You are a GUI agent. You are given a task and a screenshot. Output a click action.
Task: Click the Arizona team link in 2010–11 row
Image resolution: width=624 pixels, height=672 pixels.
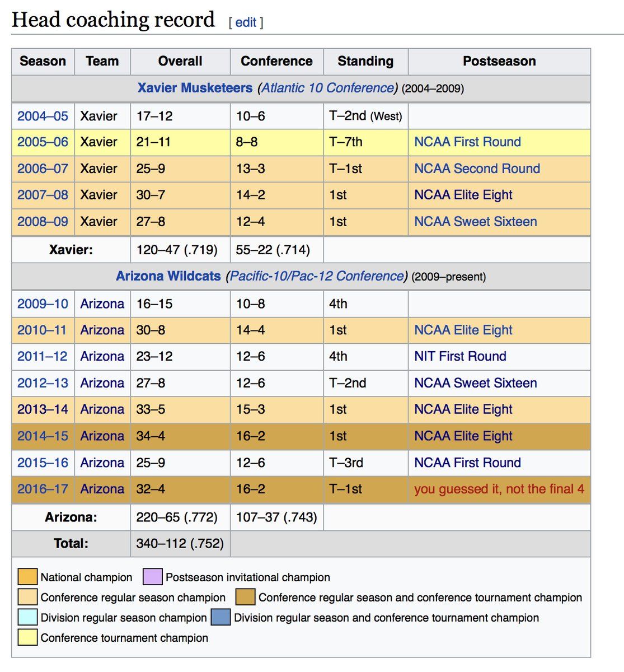[102, 330]
